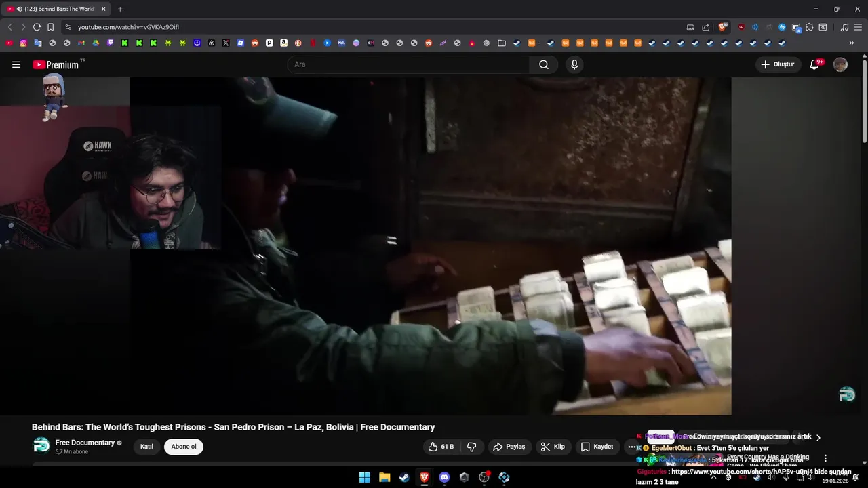Click Paylaş share button
Image resolution: width=868 pixels, height=488 pixels.
(509, 447)
